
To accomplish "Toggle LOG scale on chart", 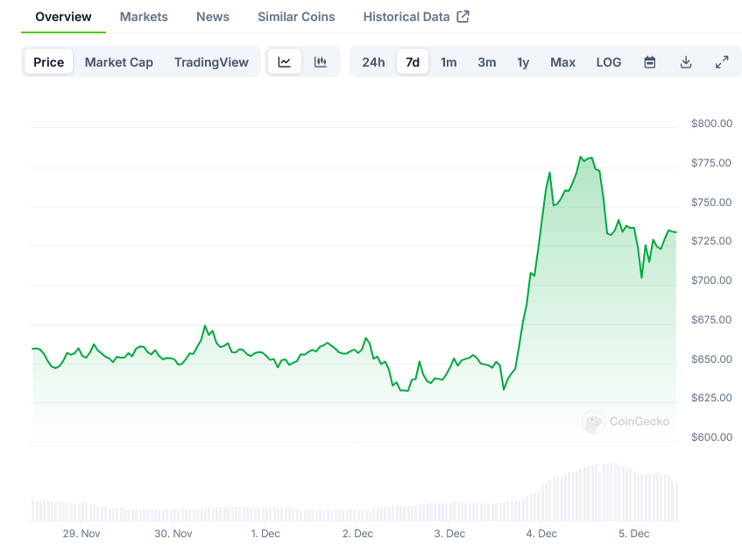I will click(x=609, y=62).
